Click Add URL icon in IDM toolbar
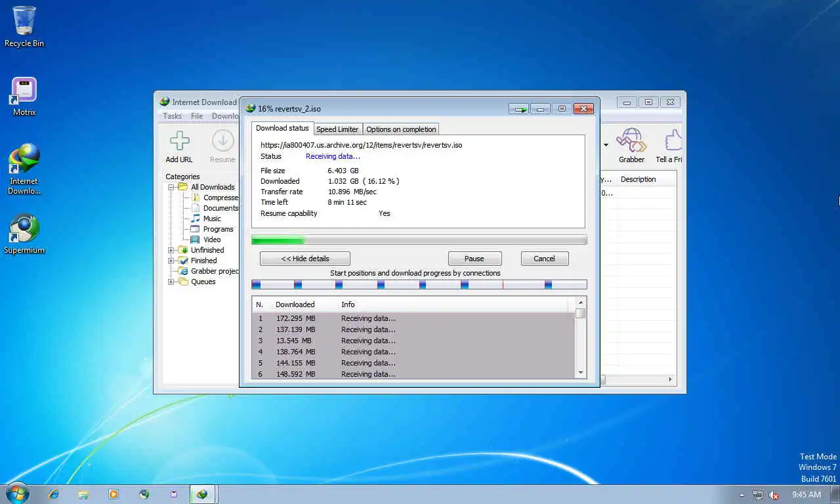This screenshot has width=840, height=504. point(179,140)
